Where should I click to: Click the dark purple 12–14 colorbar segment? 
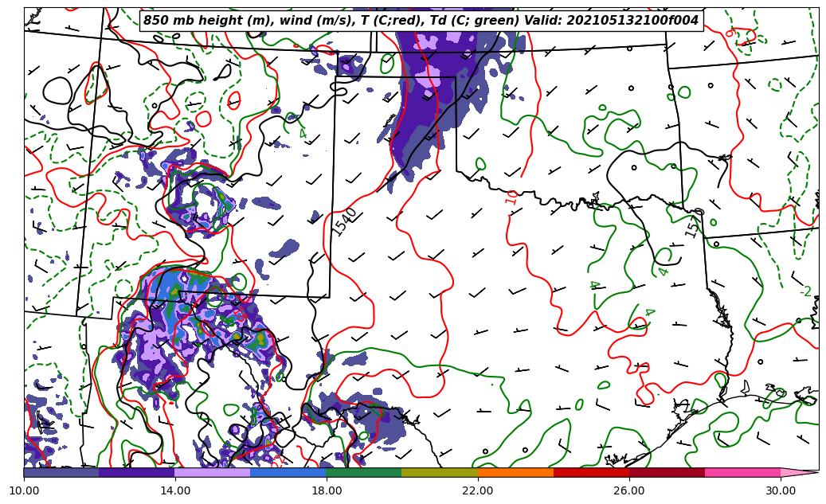pos(137,472)
